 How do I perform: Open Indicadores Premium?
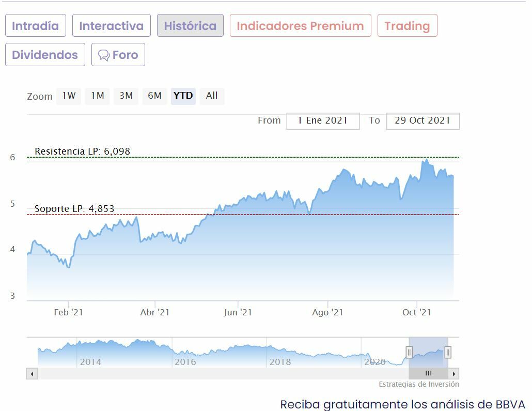coord(300,26)
